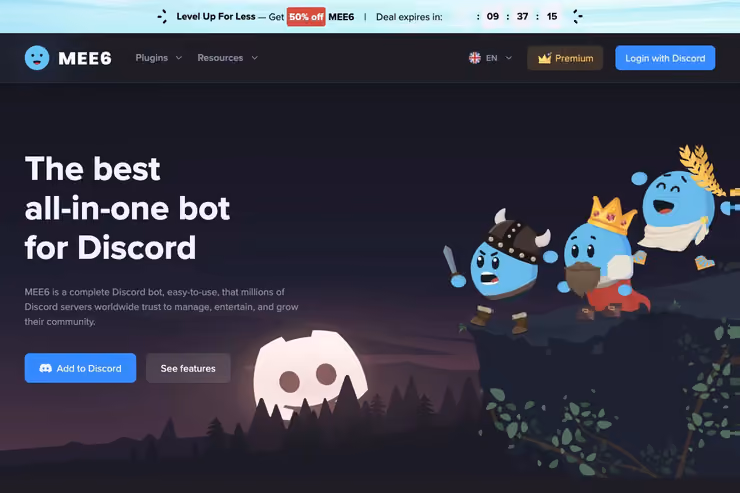Click the countdown seconds value 15

pyautogui.click(x=552, y=17)
